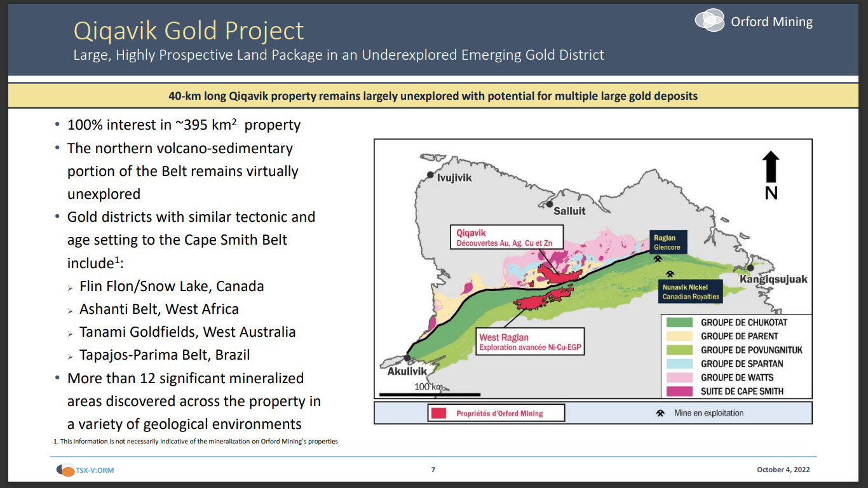Click the pickaxe icon beside Nunavik Nickel label
The height and width of the screenshot is (488, 868).
670,273
